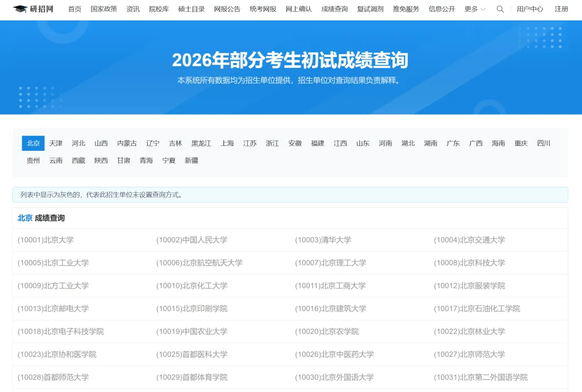Select the 吉林 province tab

175,143
